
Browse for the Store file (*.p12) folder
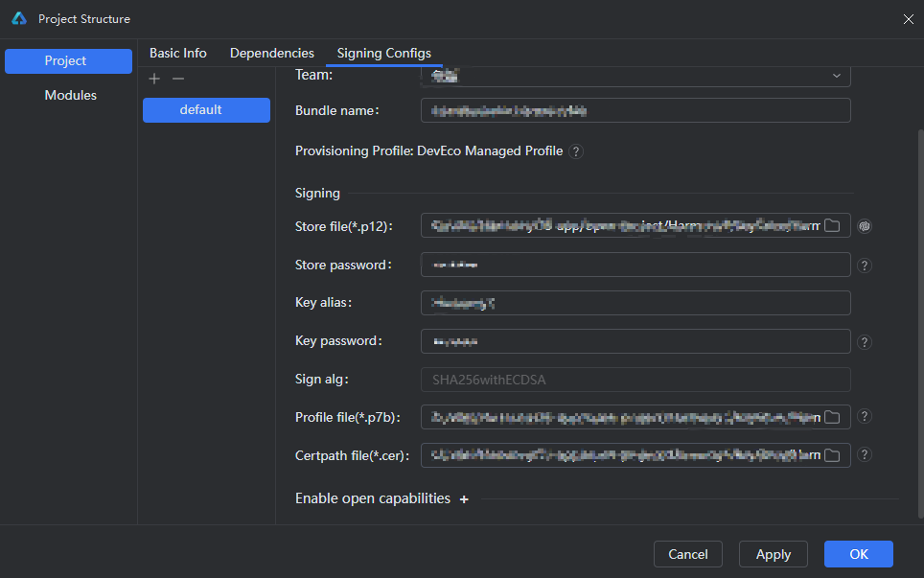tap(832, 226)
